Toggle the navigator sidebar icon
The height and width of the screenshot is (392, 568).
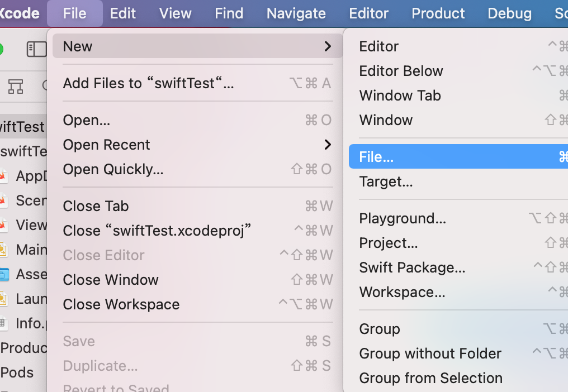(x=36, y=49)
